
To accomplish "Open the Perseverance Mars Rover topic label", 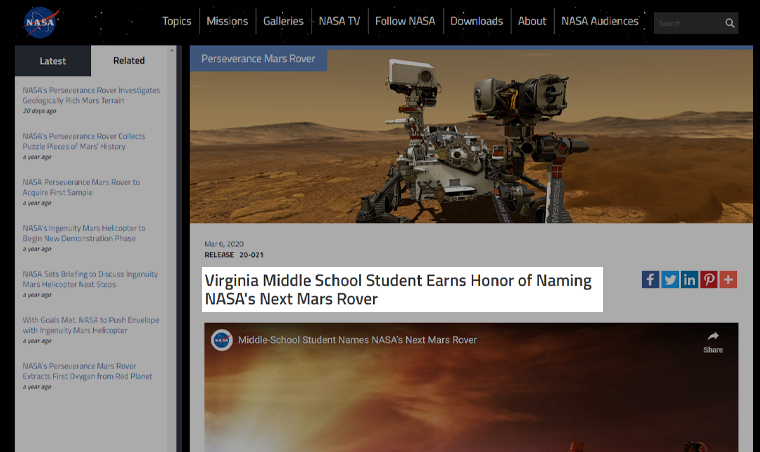I will tap(258, 59).
